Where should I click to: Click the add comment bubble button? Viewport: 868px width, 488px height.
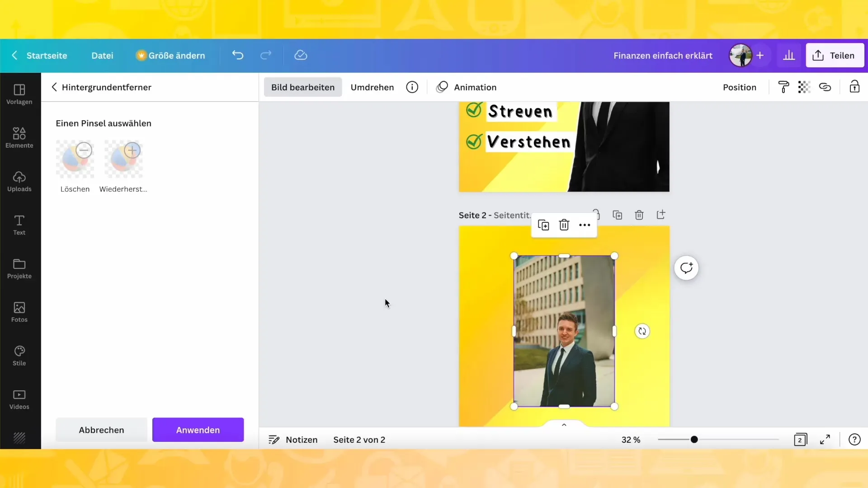[686, 268]
